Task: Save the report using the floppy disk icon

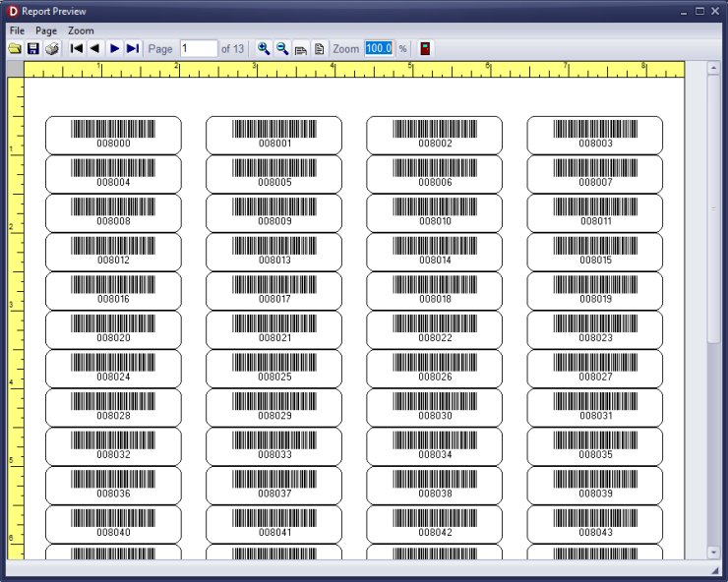Action: pyautogui.click(x=32, y=48)
